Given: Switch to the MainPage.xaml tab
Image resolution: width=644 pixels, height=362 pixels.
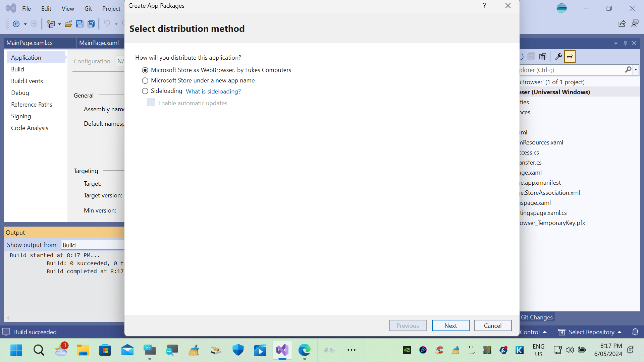Looking at the screenshot, I should pyautogui.click(x=99, y=43).
